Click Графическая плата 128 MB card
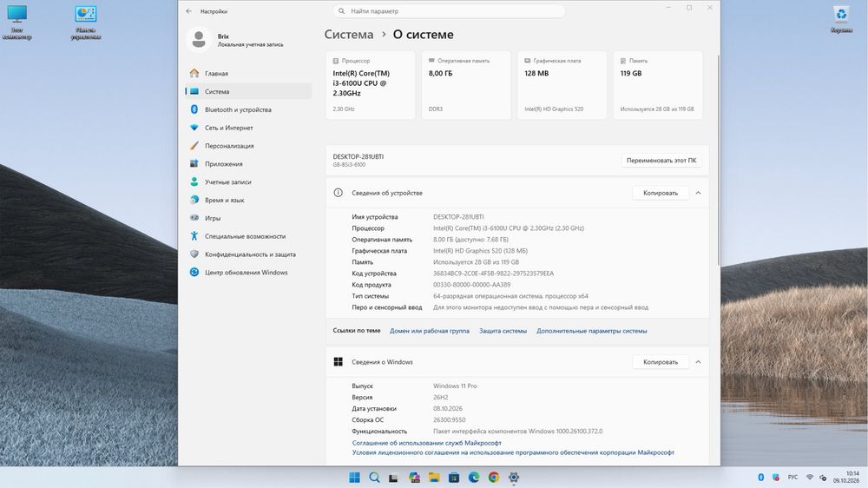868x488 pixels. 562,85
